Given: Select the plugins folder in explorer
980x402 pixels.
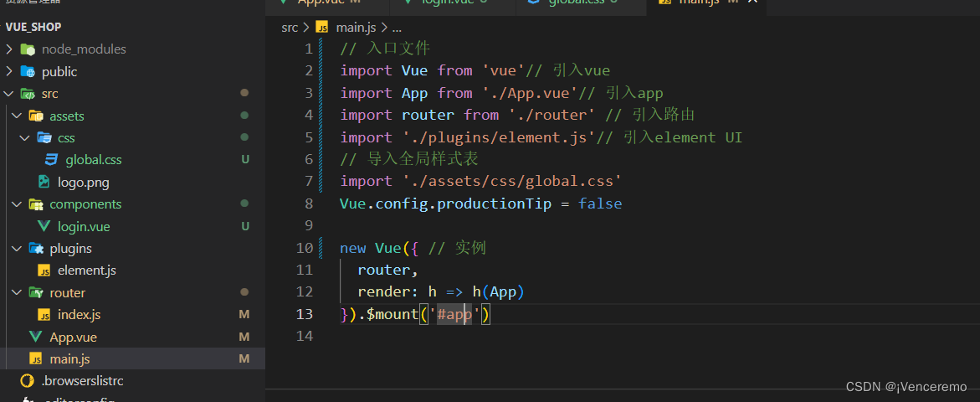Looking at the screenshot, I should tap(70, 249).
